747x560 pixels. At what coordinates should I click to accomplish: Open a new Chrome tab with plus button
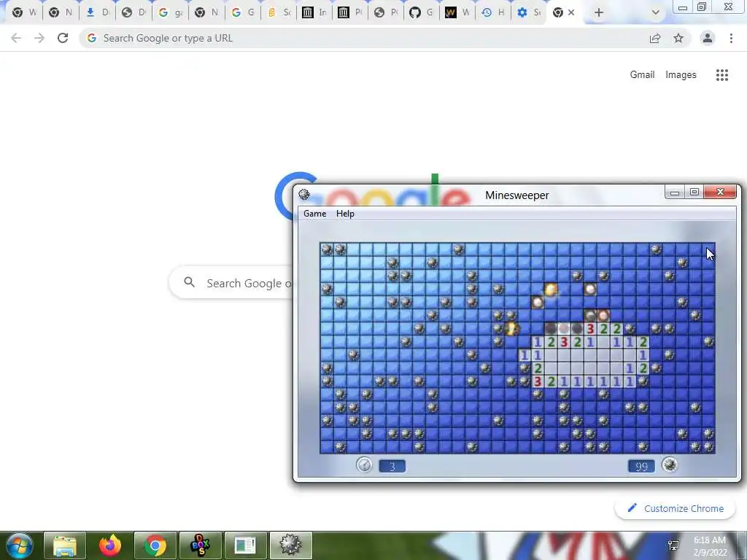click(598, 13)
